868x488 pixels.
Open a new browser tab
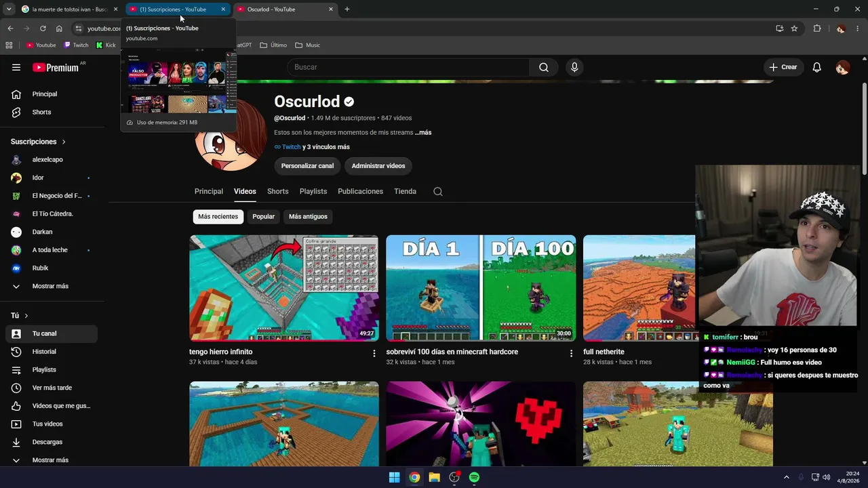coord(347,9)
